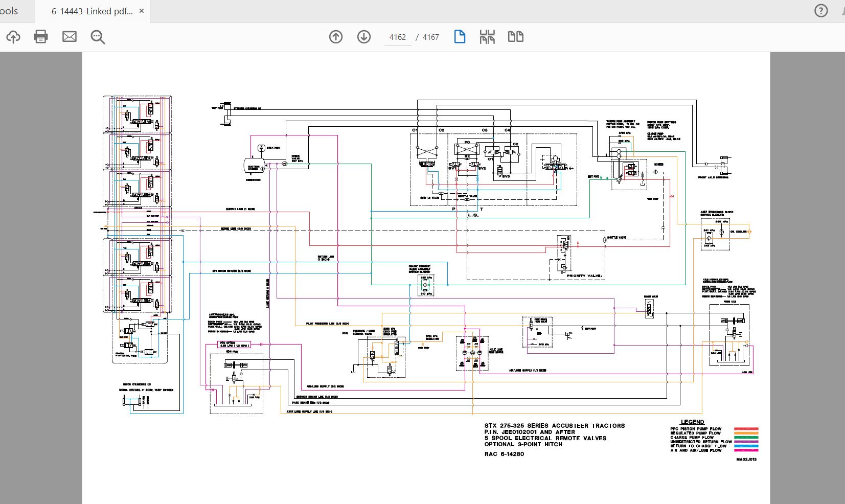Click the envelope email icon
This screenshot has width=845, height=504.
[70, 37]
